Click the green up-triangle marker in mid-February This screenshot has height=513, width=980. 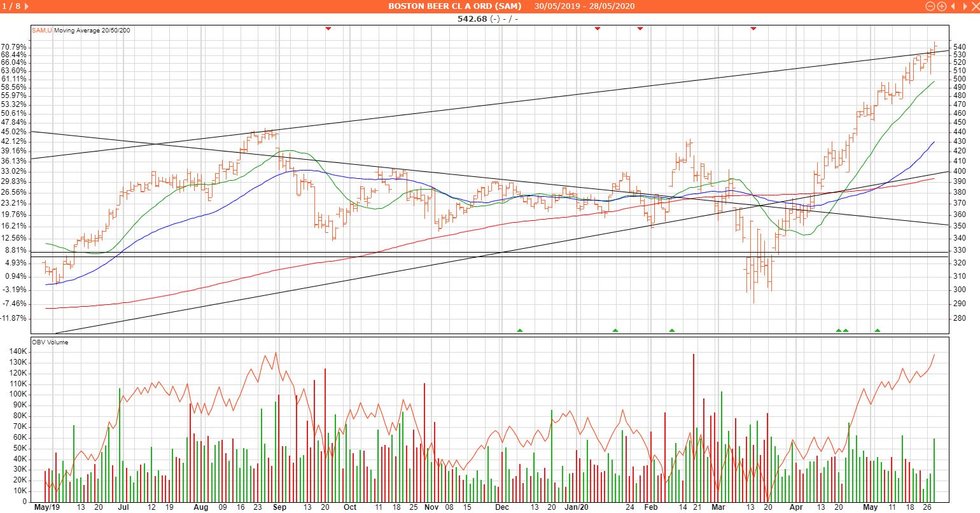click(672, 330)
